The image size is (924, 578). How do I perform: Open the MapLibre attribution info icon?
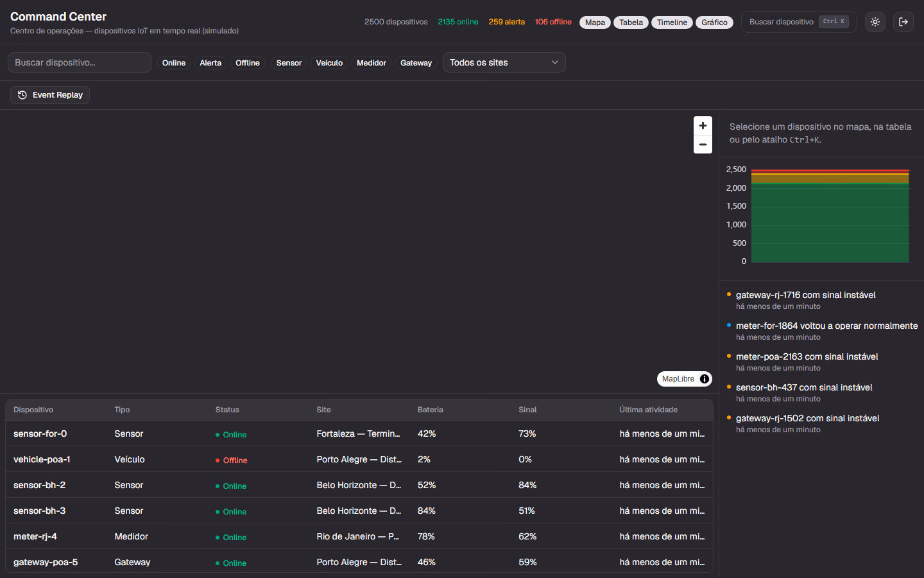pyautogui.click(x=705, y=379)
